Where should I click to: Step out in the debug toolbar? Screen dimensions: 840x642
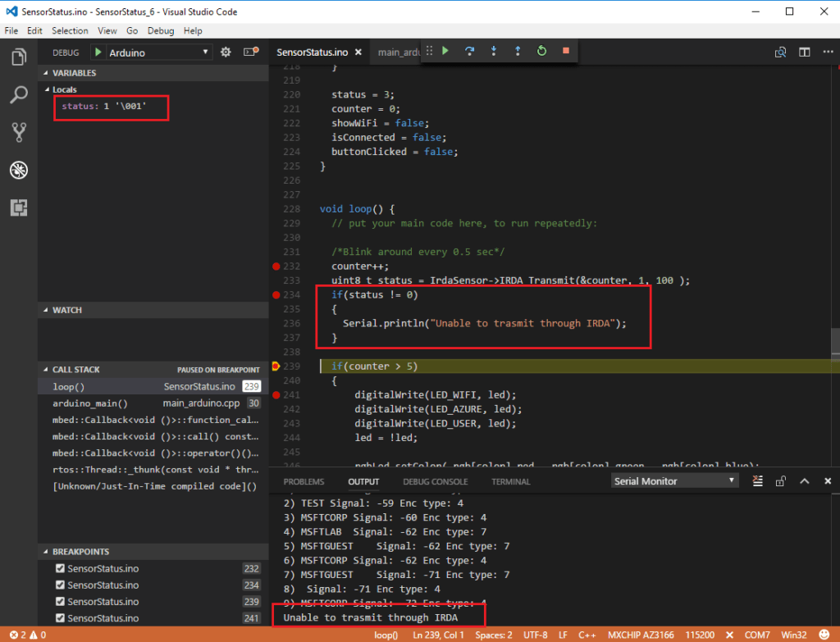tap(518, 51)
